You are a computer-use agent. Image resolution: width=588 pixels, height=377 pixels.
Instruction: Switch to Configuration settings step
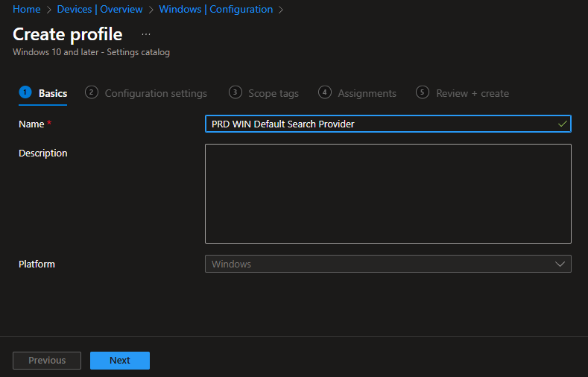tap(146, 93)
